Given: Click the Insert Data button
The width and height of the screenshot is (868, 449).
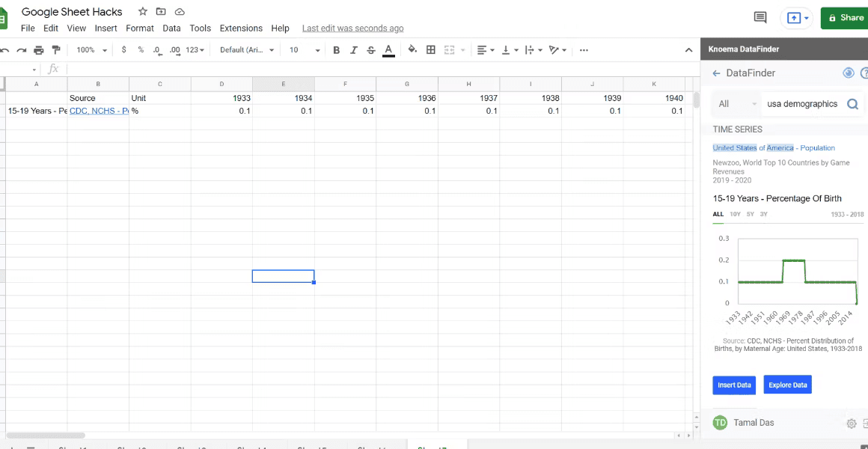Looking at the screenshot, I should (x=734, y=385).
